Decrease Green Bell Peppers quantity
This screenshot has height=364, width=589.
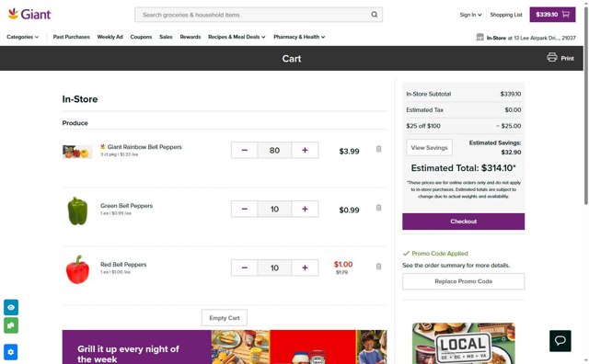[244, 209]
